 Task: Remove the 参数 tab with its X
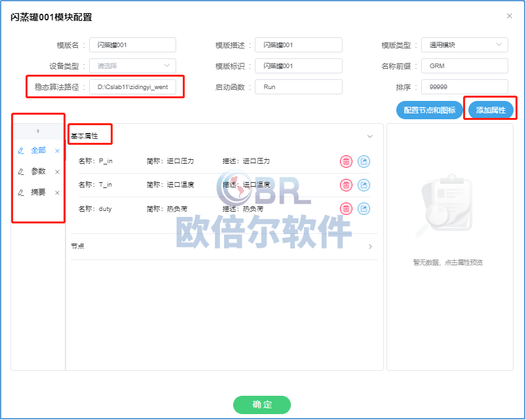click(57, 172)
